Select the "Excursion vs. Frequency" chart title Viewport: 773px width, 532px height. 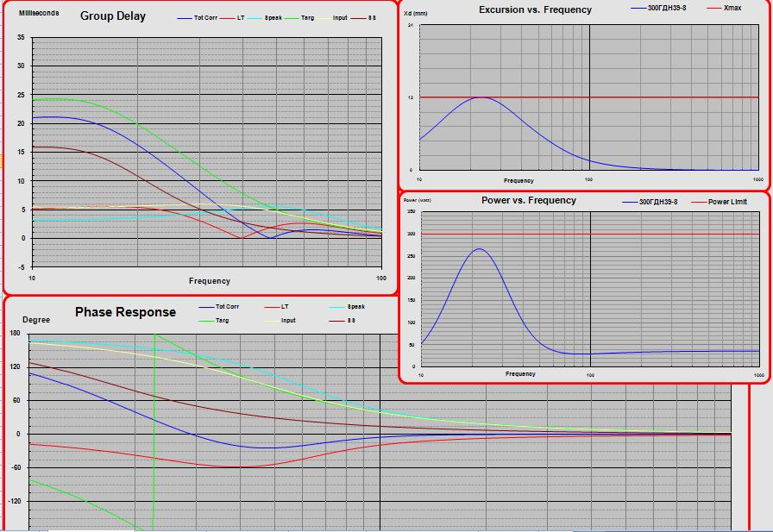pos(536,9)
